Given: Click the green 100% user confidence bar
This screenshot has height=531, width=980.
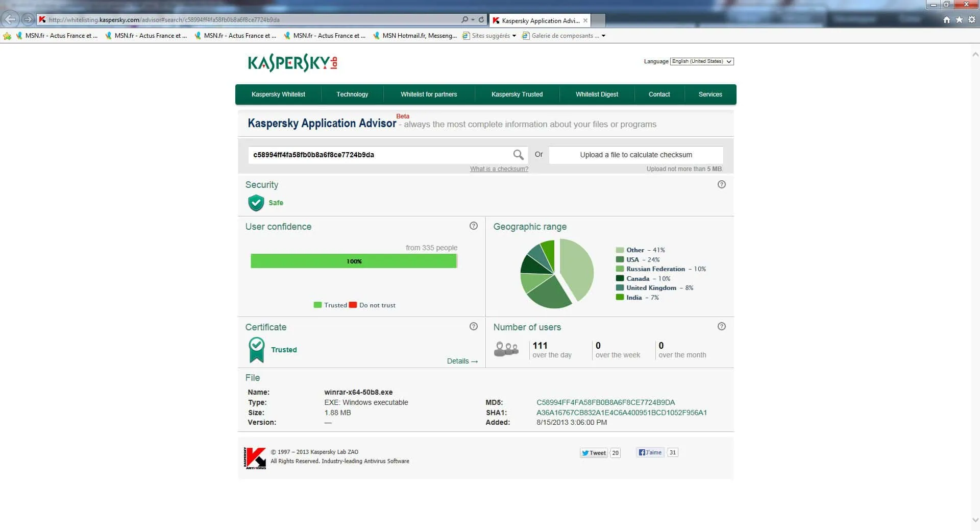Looking at the screenshot, I should pos(353,261).
